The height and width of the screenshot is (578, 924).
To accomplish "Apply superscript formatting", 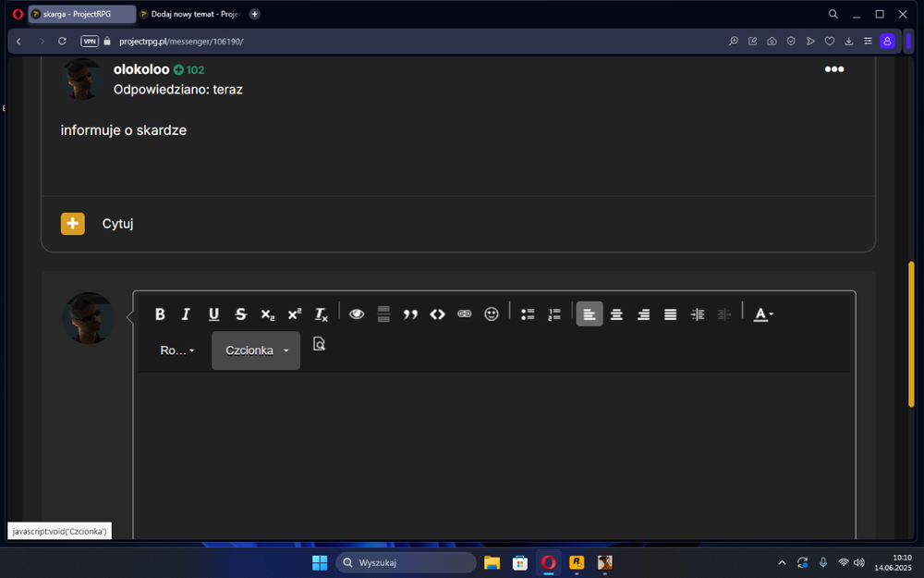I will [295, 314].
